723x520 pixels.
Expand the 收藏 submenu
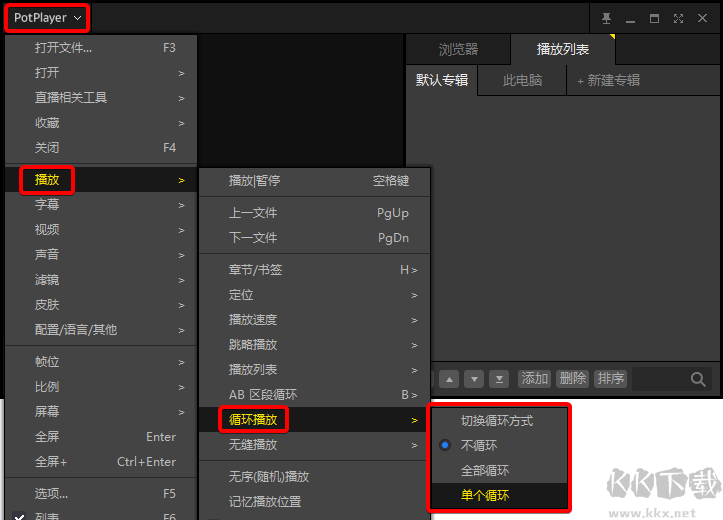click(101, 123)
